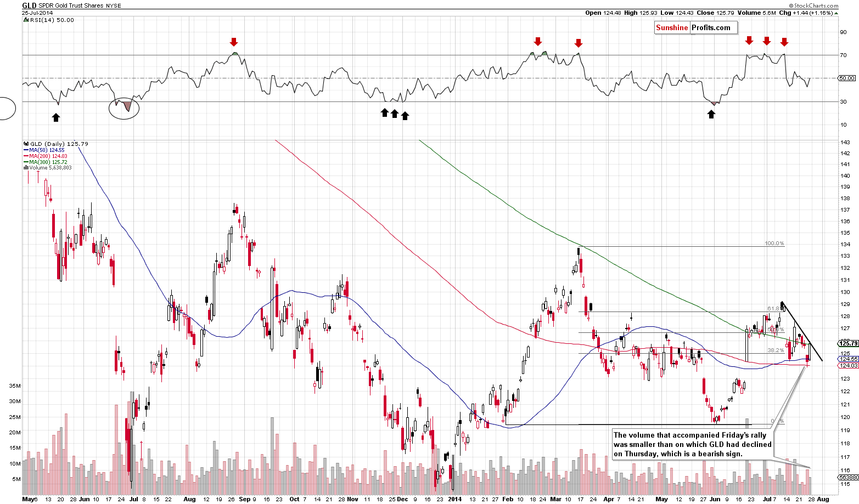Click the blue MA(50) legend line marker

26,150
